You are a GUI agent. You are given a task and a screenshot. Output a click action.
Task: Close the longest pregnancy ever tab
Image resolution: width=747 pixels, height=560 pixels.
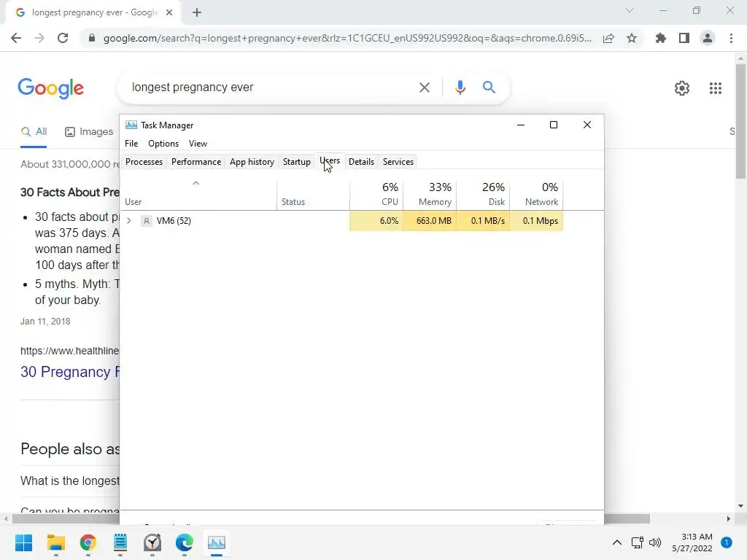(169, 13)
